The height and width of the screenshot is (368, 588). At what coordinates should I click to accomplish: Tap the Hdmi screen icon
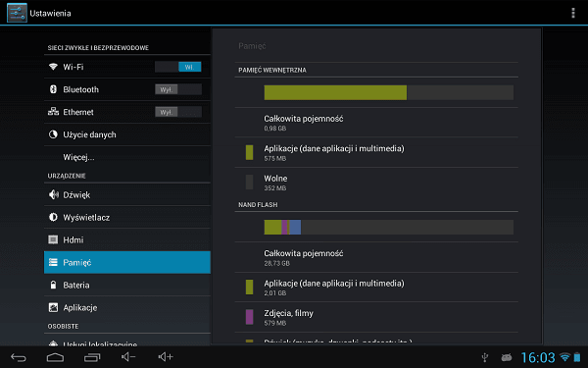click(53, 239)
